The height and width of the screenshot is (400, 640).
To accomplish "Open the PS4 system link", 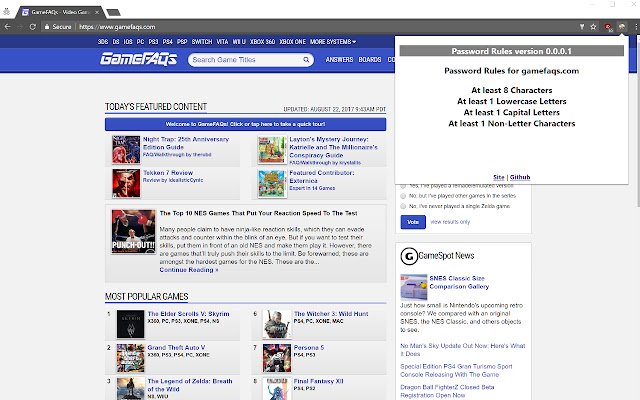I will (x=167, y=42).
